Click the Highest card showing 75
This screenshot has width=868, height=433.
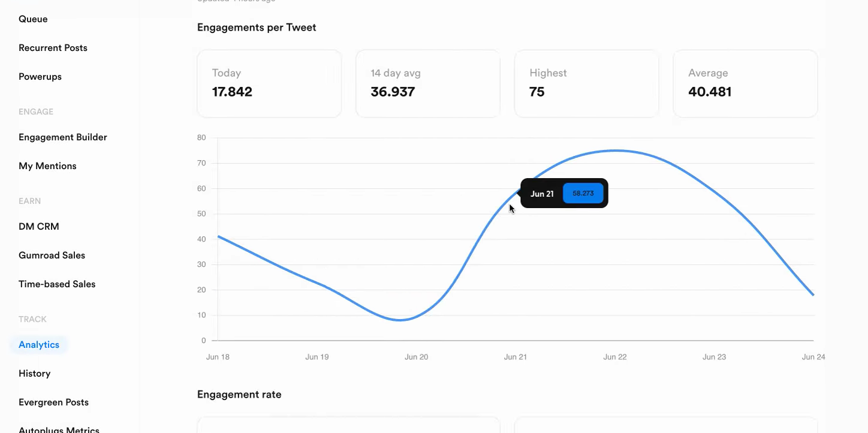[586, 83]
